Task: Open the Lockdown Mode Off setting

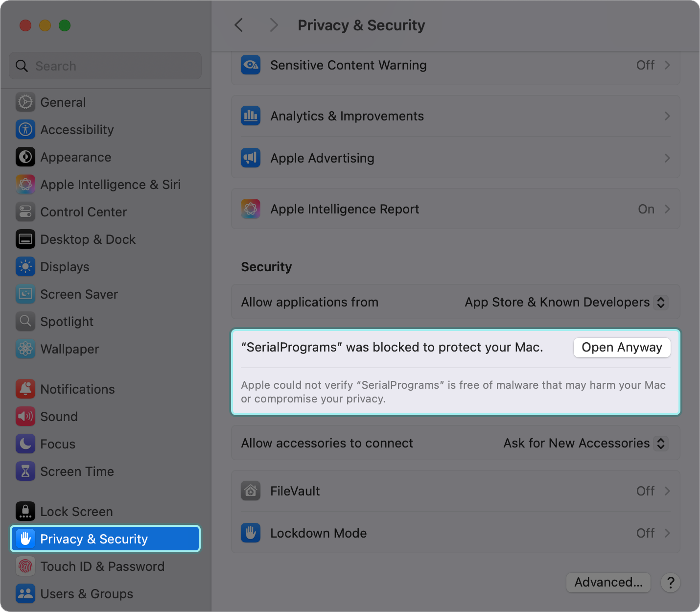Action: tap(652, 533)
